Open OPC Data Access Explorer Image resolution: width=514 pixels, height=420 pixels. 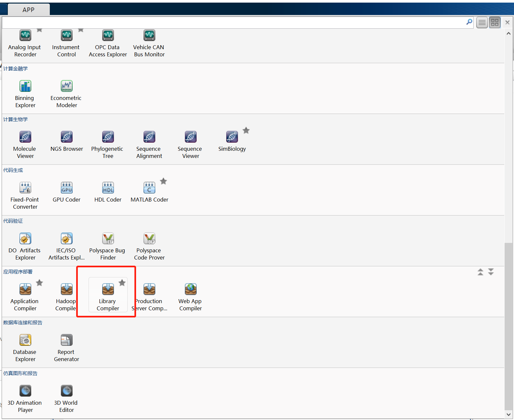[108, 43]
